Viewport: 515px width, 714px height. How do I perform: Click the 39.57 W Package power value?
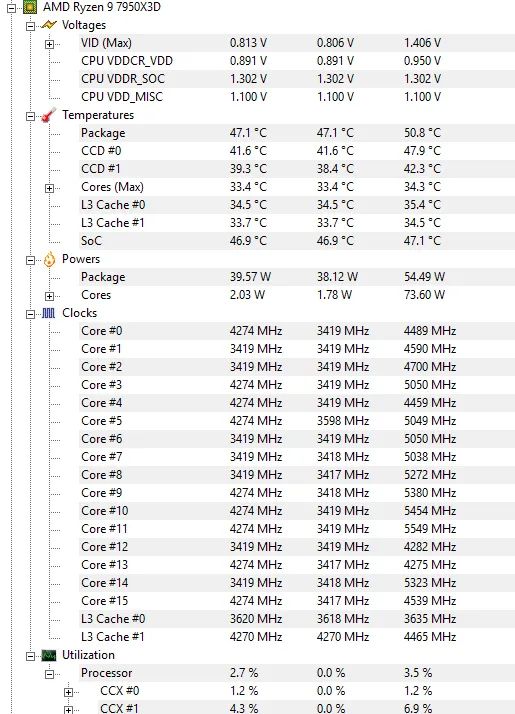coord(250,276)
